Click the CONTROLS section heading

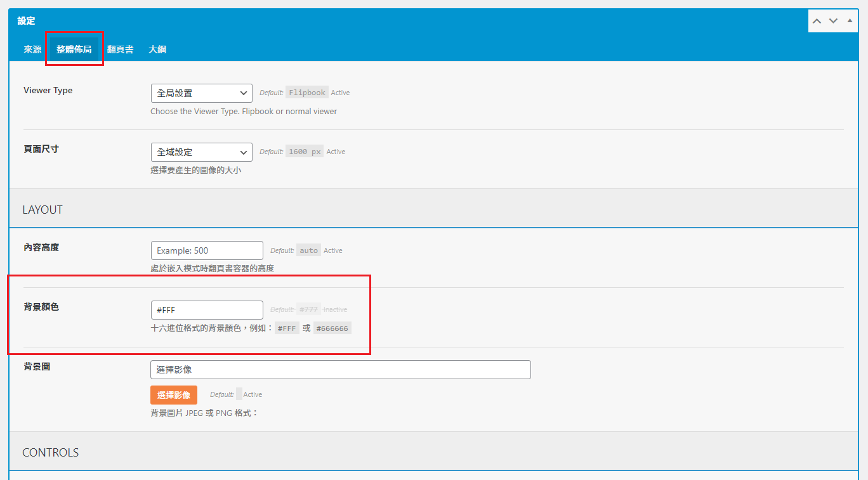[51, 453]
